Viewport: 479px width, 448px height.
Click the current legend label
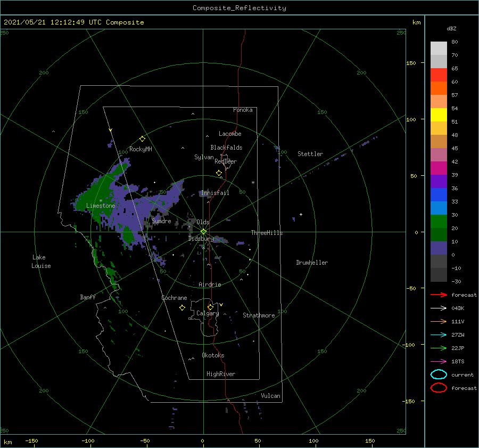[463, 374]
